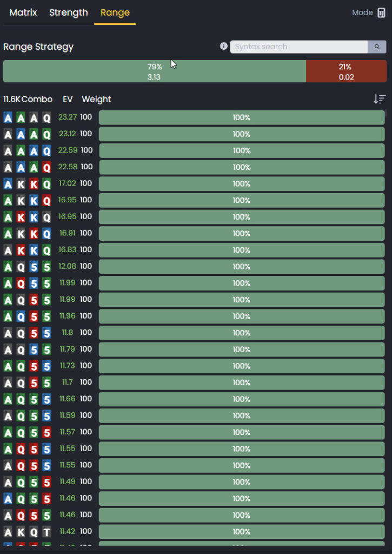Select the Range tab
Image resolution: width=392 pixels, height=554 pixels.
(115, 12)
